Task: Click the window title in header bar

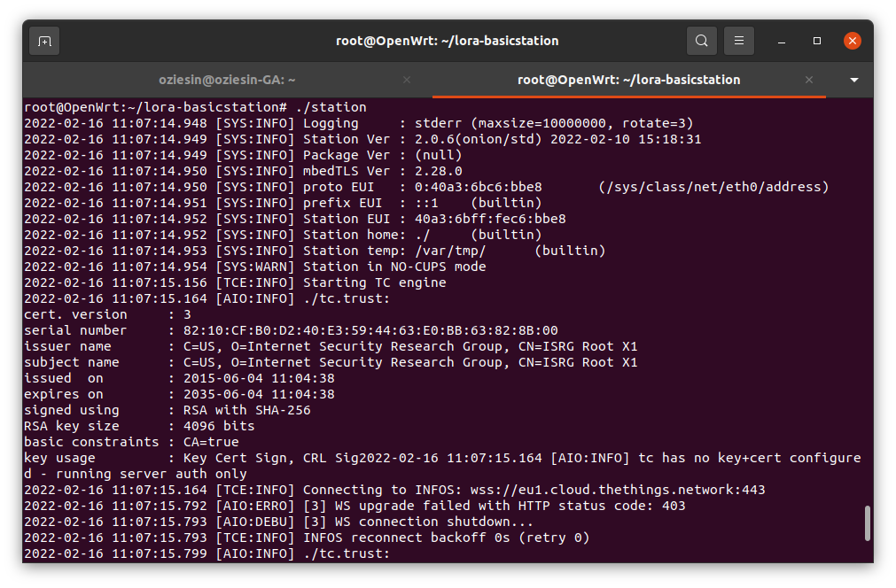Action: pyautogui.click(x=447, y=41)
